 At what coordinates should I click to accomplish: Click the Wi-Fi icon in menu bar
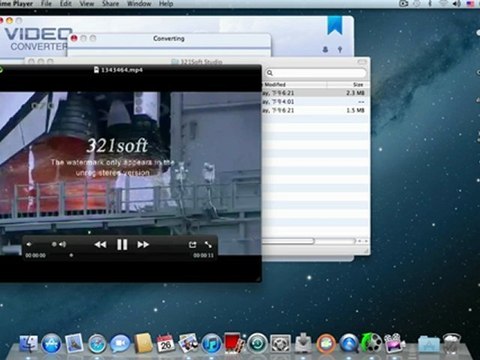(x=443, y=4)
